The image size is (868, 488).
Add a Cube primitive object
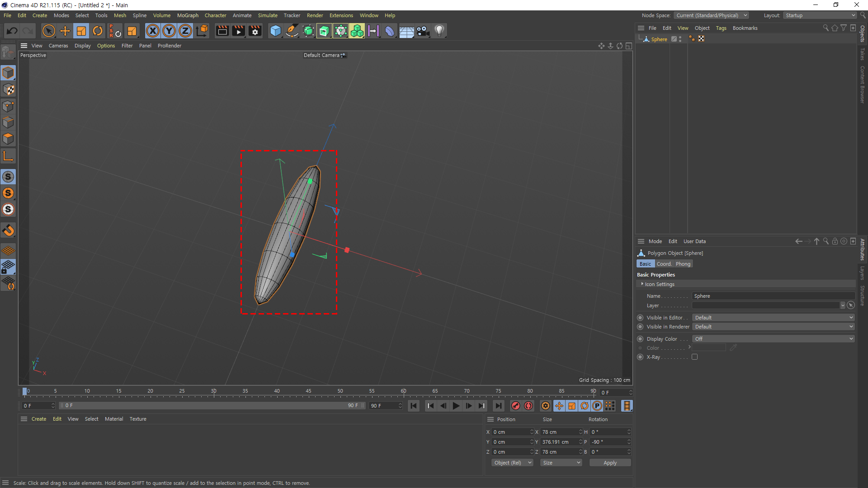coord(275,31)
